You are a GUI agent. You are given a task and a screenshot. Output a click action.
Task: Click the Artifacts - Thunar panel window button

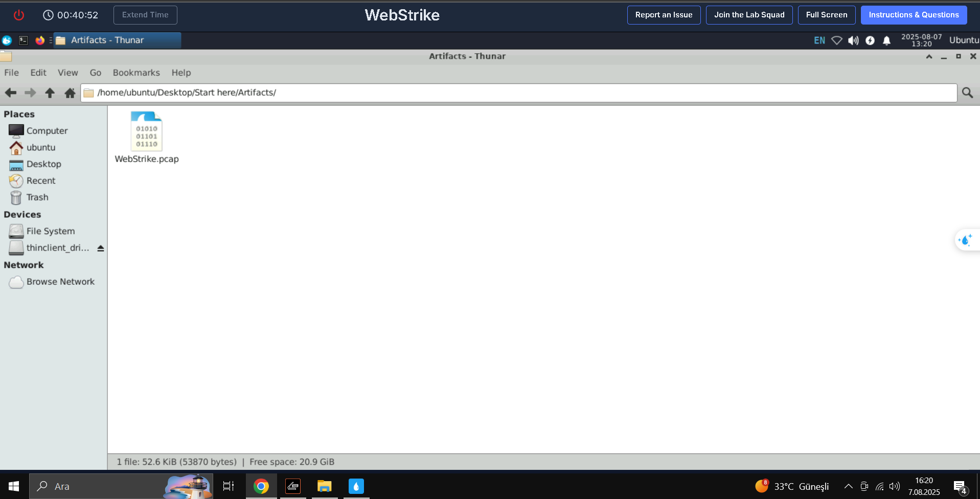coord(118,40)
